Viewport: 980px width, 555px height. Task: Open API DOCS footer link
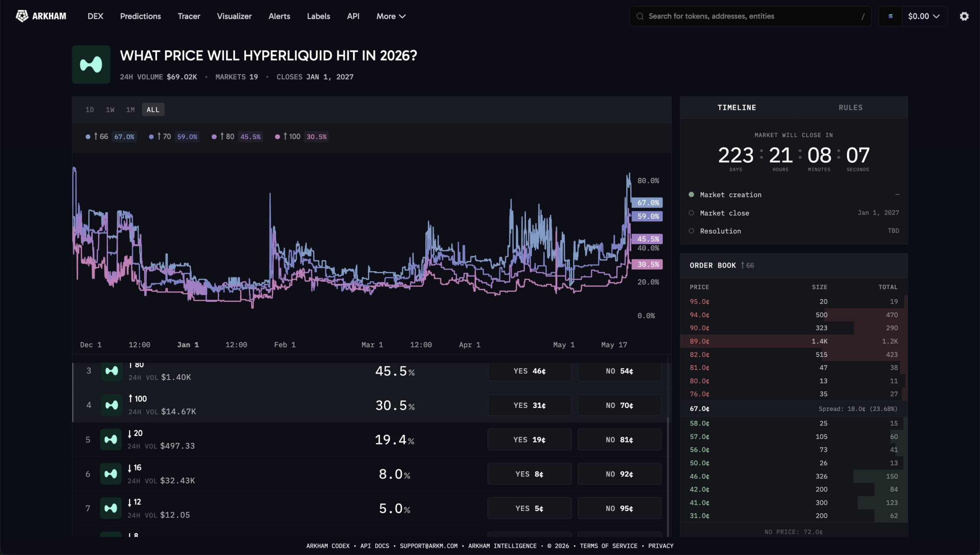click(374, 546)
